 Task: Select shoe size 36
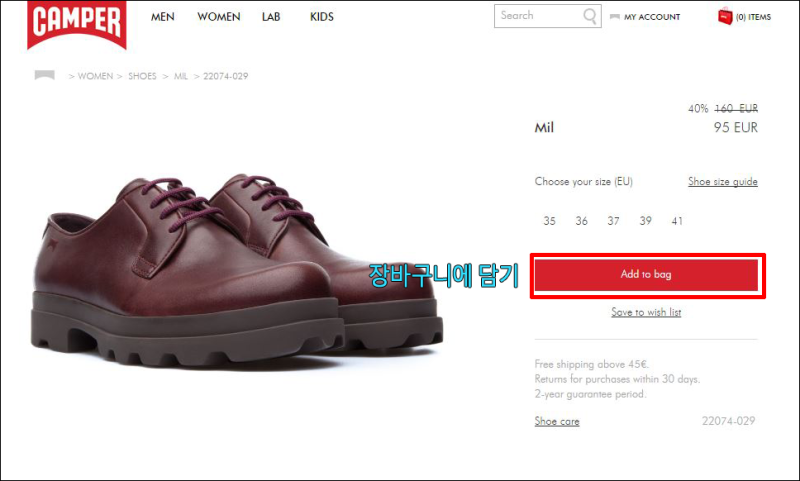(581, 221)
